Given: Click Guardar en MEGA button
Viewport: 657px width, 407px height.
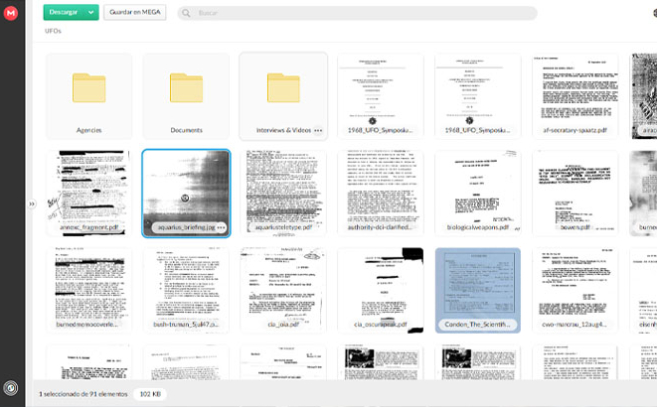Looking at the screenshot, I should tap(135, 12).
